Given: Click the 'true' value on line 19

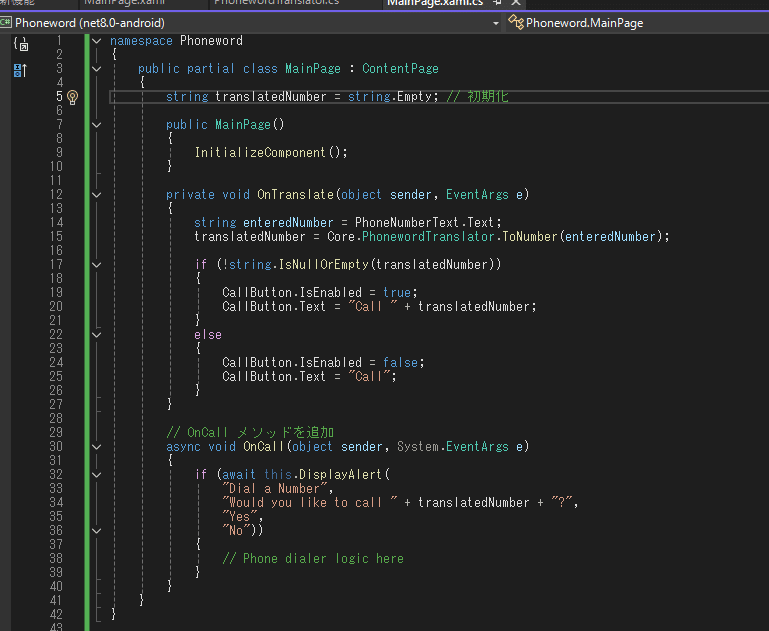Looking at the screenshot, I should [397, 293].
